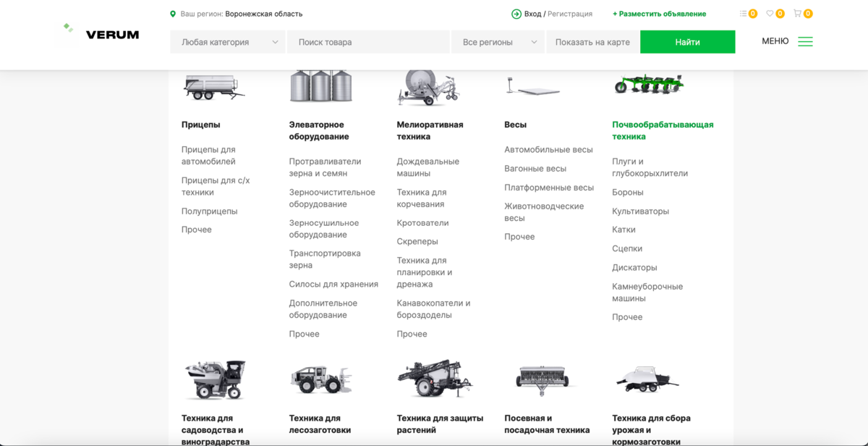This screenshot has height=446, width=868.
Task: Change region via Воронежская область link
Action: click(263, 13)
